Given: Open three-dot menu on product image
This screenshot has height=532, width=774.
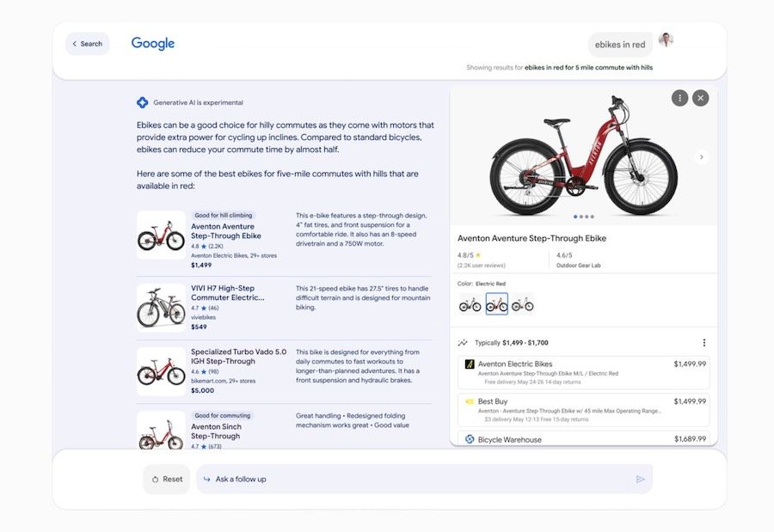Looking at the screenshot, I should [679, 98].
